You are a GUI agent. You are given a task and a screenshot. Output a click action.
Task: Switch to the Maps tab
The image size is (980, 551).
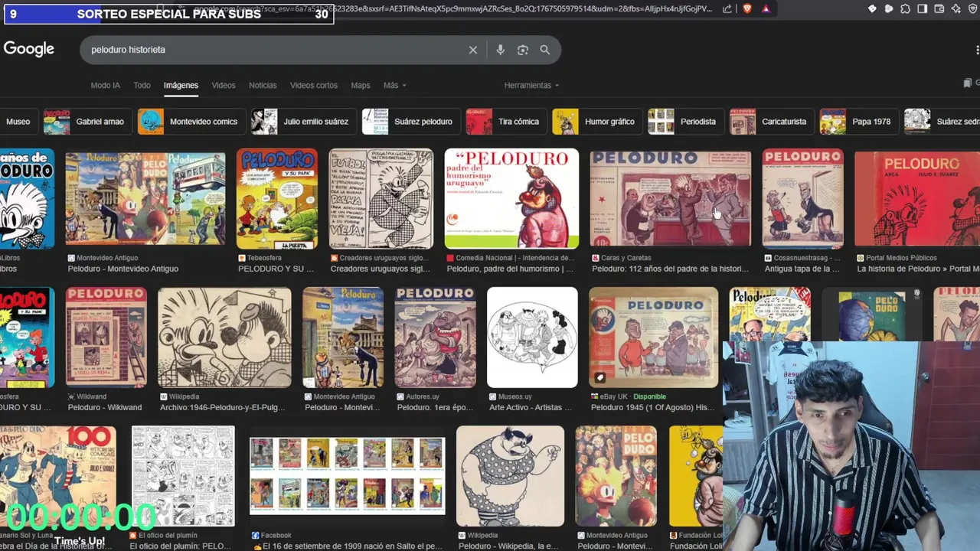pyautogui.click(x=361, y=85)
